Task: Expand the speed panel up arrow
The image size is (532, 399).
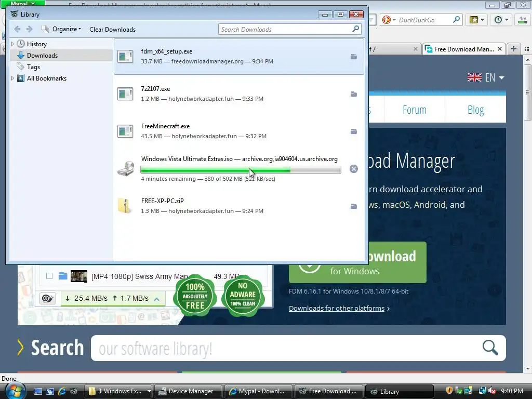Action: (x=156, y=299)
